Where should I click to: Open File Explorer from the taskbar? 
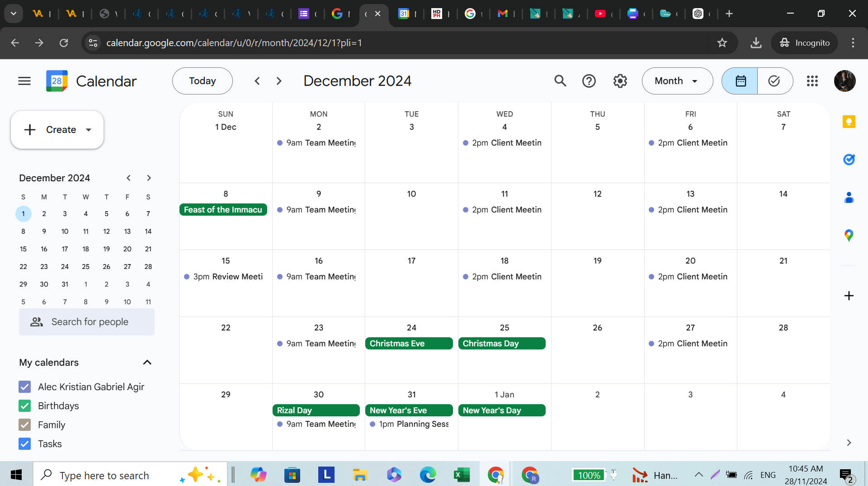click(360, 475)
